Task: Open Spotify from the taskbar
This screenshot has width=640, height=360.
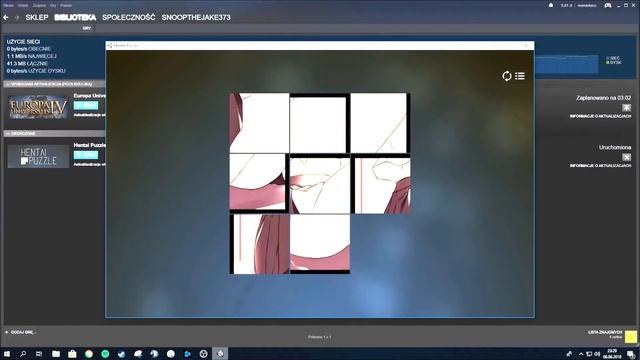Action: point(105,353)
